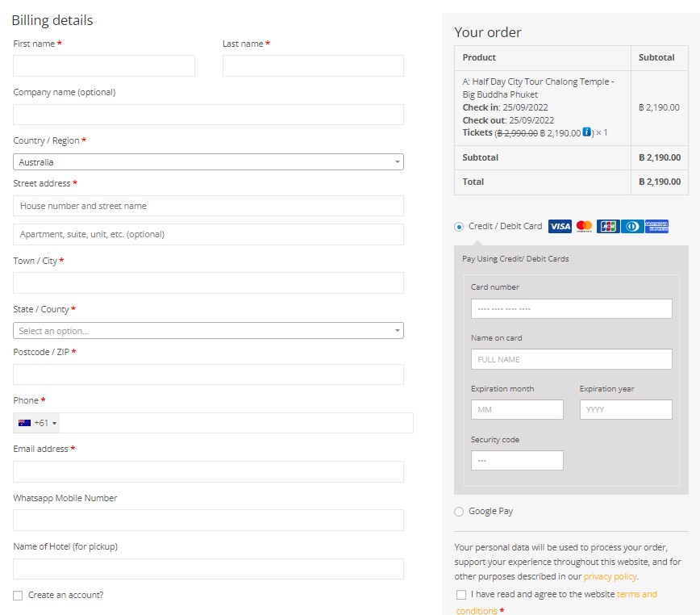Open the terms and conditions link
The image size is (700, 615).
[636, 595]
